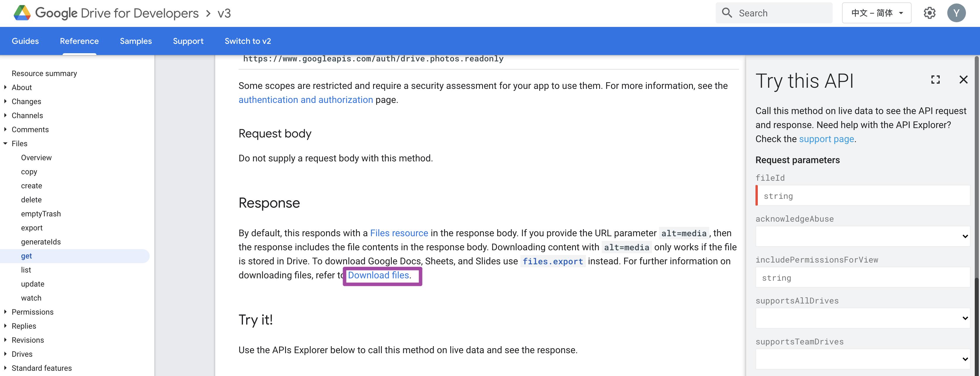Click the search magnifier icon
Viewport: 980px width, 376px height.
[727, 13]
